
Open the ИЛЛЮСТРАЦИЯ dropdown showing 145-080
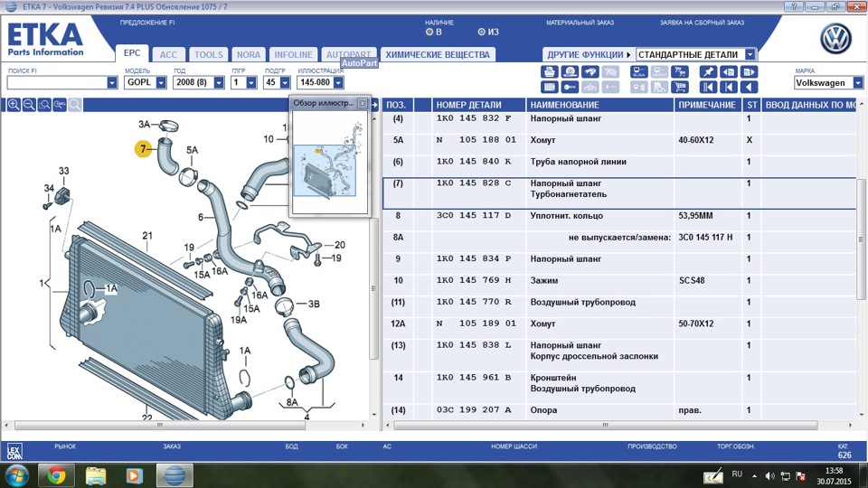pos(338,82)
